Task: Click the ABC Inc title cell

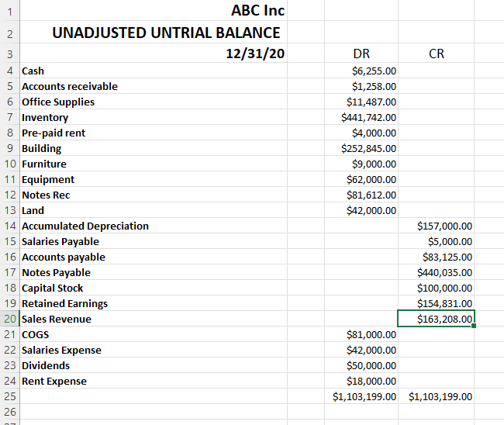Action: click(x=154, y=11)
